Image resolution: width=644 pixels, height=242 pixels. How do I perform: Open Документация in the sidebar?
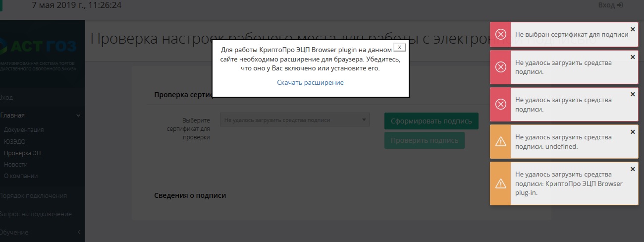[24, 130]
